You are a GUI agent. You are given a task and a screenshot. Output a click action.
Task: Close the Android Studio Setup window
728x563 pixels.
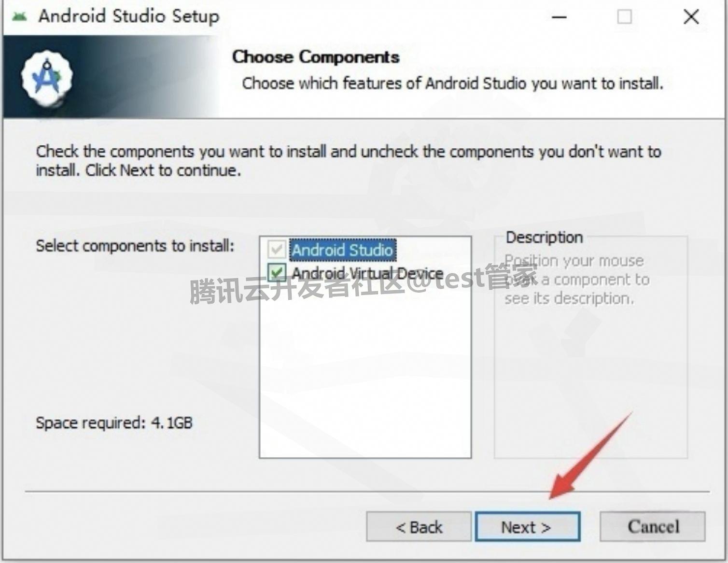tap(691, 17)
